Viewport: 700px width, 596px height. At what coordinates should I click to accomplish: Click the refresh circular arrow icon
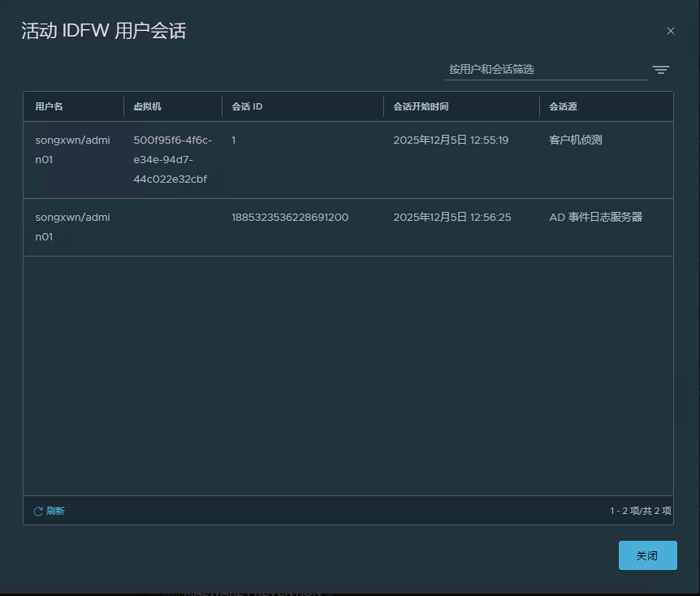(x=38, y=512)
